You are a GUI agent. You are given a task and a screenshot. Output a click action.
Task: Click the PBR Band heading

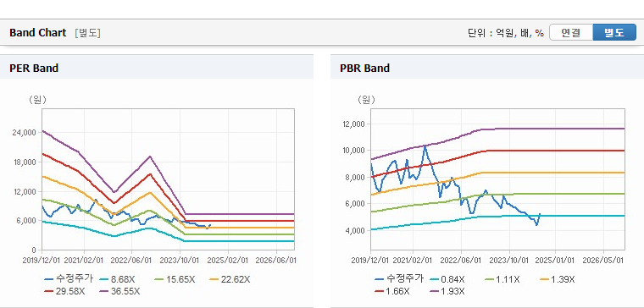pos(364,68)
